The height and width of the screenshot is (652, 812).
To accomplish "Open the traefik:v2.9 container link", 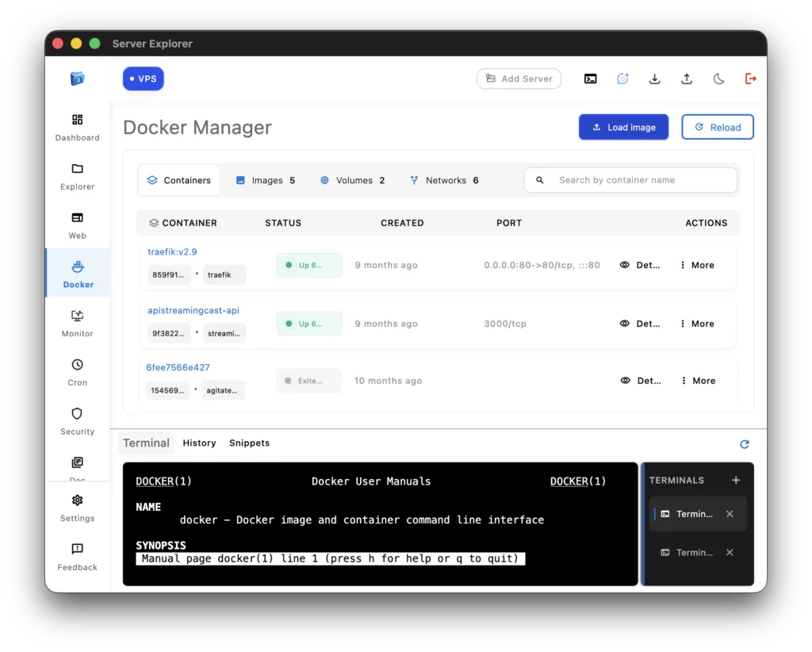I will [172, 251].
